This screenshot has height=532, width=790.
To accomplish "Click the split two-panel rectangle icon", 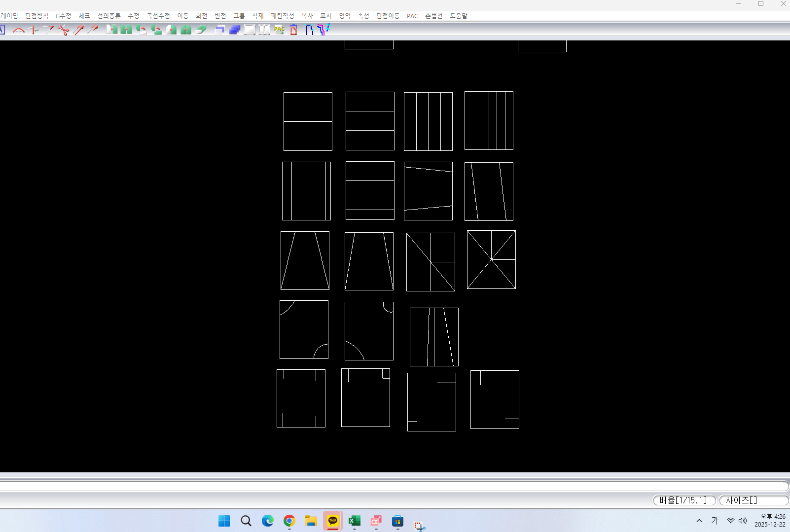I will 264,30.
